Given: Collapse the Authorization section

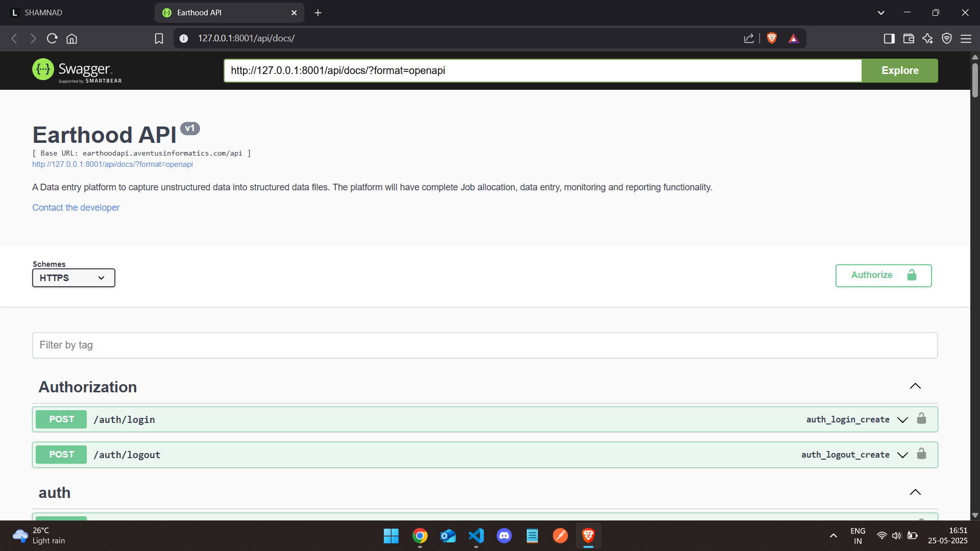Looking at the screenshot, I should (x=915, y=386).
